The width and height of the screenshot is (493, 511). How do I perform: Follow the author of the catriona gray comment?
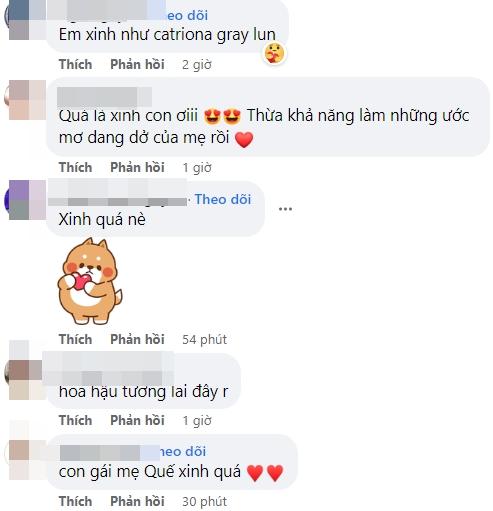[x=187, y=15]
